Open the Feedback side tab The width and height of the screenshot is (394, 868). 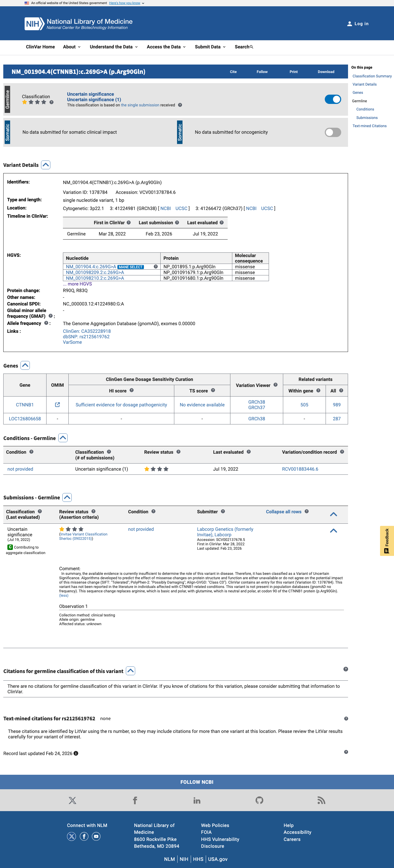387,540
